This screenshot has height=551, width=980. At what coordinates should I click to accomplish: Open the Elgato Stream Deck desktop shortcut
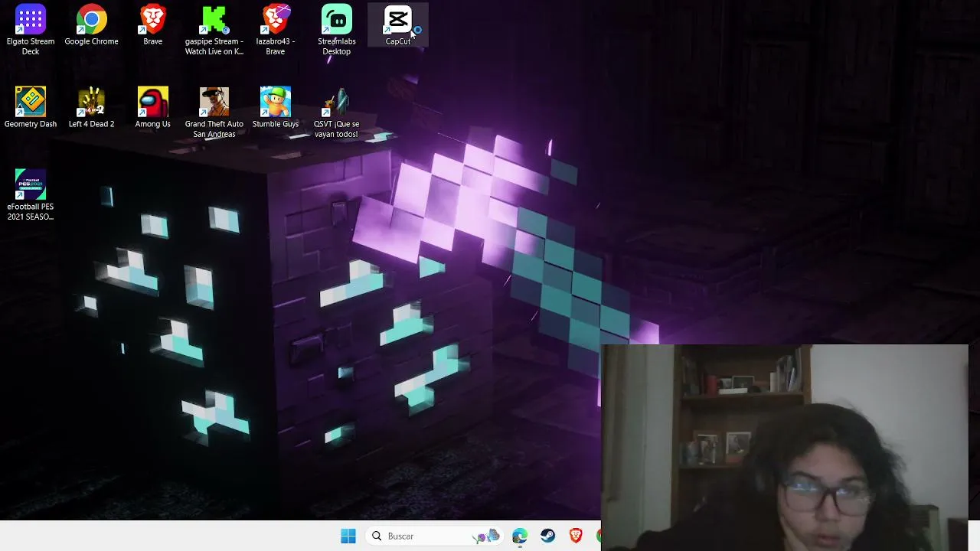31,30
